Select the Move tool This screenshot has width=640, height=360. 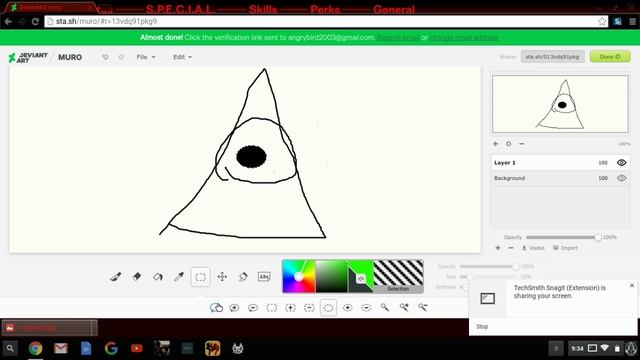point(222,277)
